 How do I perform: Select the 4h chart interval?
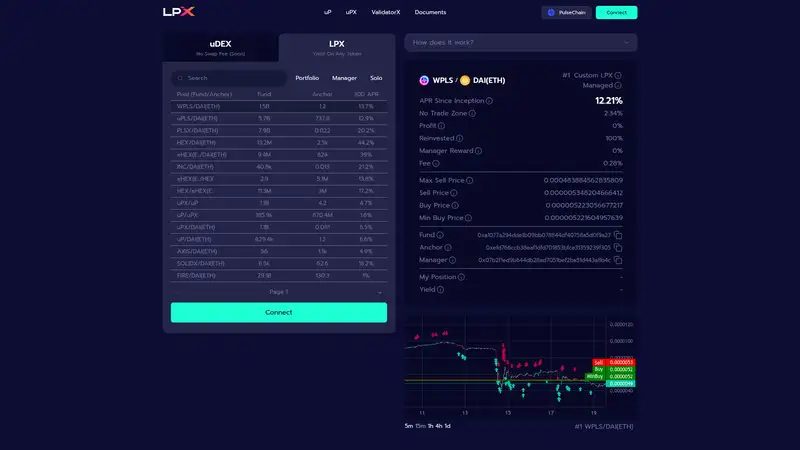tap(439, 426)
